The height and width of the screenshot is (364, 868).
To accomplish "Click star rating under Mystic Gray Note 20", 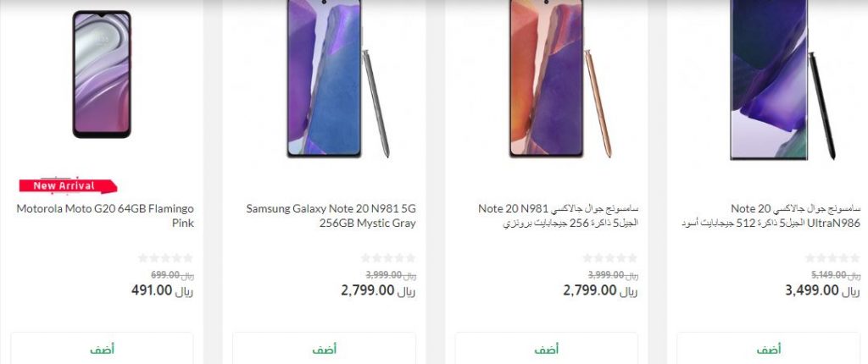I will tap(388, 258).
